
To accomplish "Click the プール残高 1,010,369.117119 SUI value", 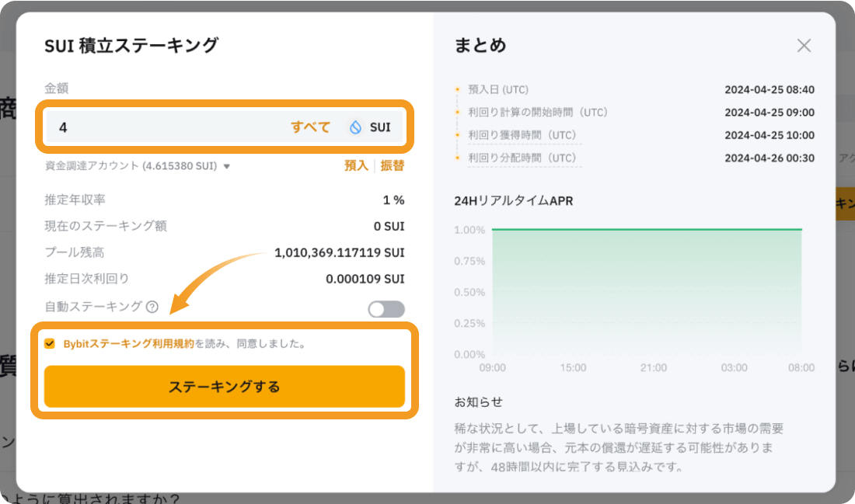I will click(x=339, y=252).
